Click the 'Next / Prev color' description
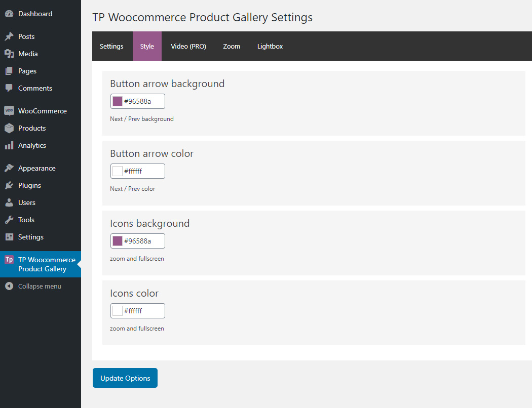The image size is (532, 408). point(133,189)
